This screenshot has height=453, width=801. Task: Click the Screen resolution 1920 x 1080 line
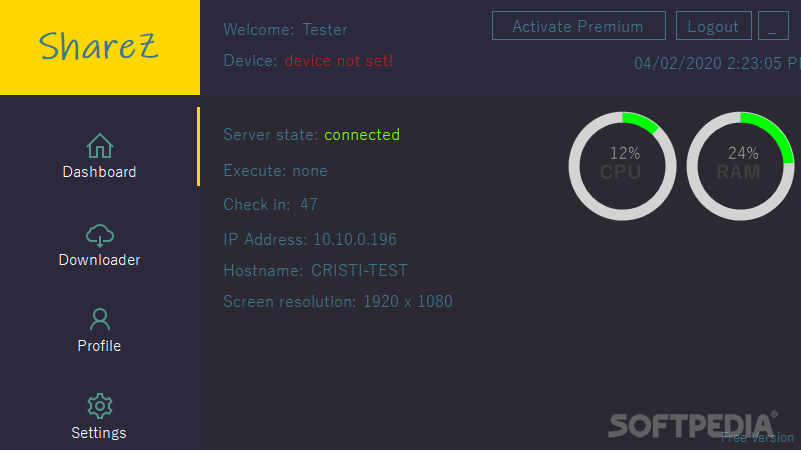[x=338, y=302]
